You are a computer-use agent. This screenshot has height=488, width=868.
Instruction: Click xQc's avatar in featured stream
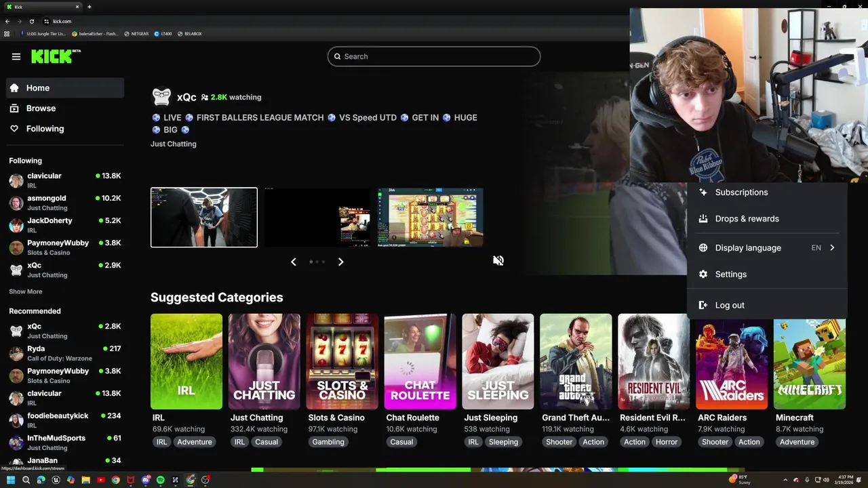coord(161,97)
